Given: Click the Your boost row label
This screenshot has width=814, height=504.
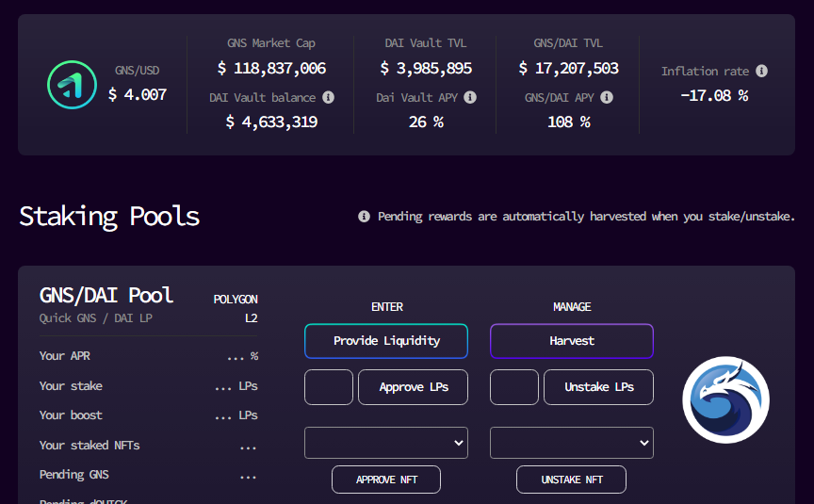Looking at the screenshot, I should click(x=71, y=415).
